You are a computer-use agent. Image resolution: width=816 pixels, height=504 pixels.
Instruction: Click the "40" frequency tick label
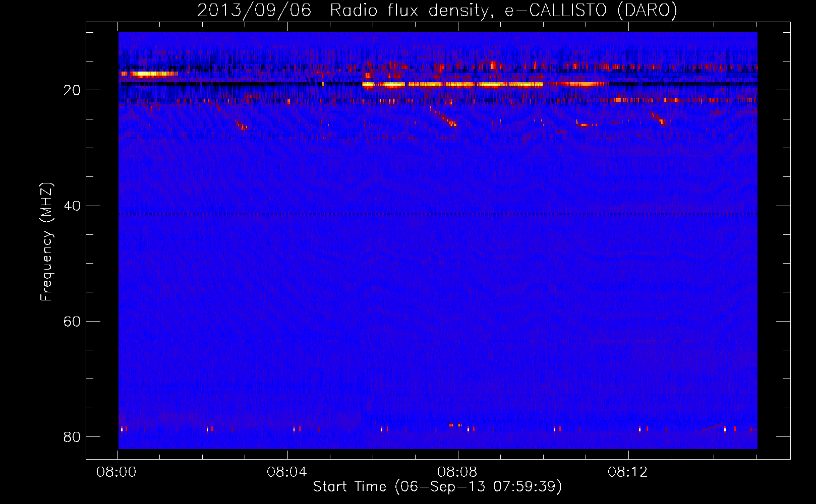(x=72, y=206)
